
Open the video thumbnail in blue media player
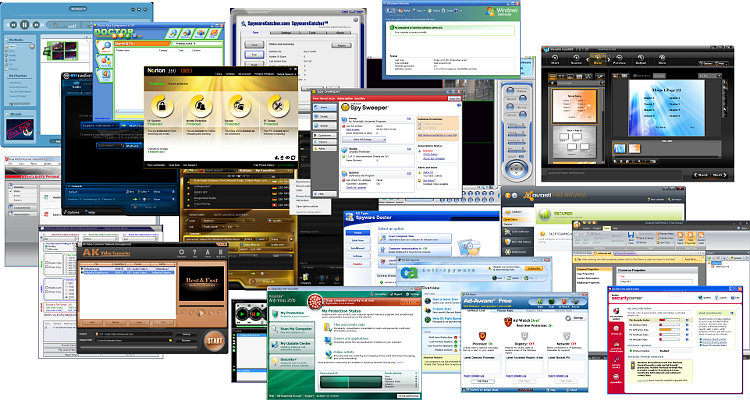(60, 51)
